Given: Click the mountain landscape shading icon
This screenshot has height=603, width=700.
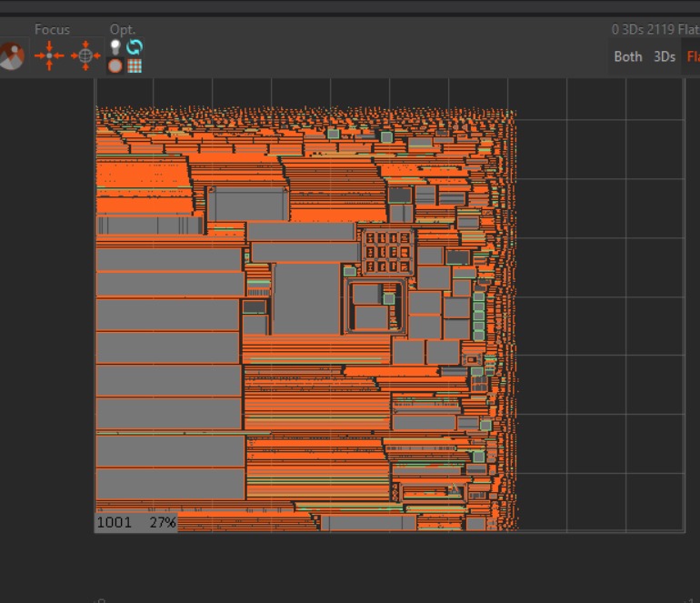Looking at the screenshot, I should tap(11, 55).
